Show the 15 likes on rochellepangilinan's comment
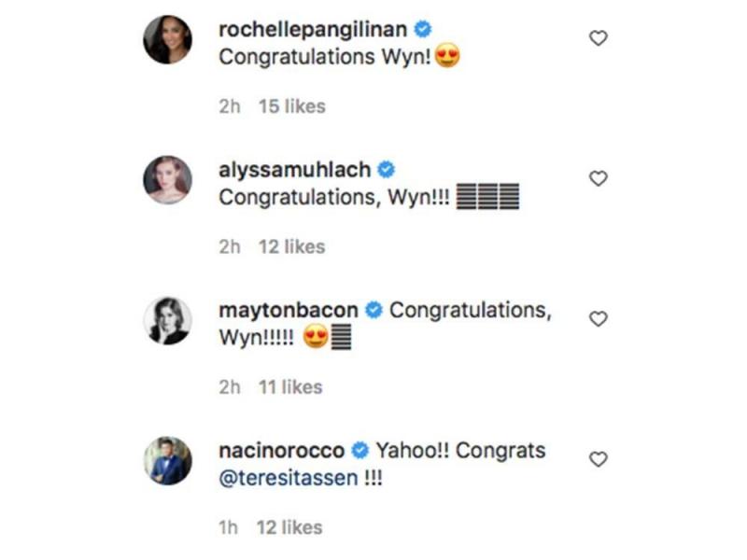 291,106
